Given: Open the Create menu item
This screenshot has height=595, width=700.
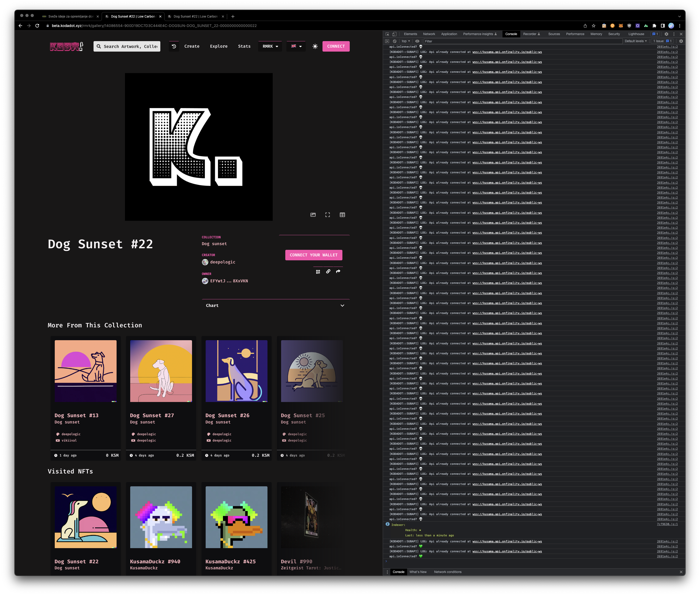Looking at the screenshot, I should (192, 46).
